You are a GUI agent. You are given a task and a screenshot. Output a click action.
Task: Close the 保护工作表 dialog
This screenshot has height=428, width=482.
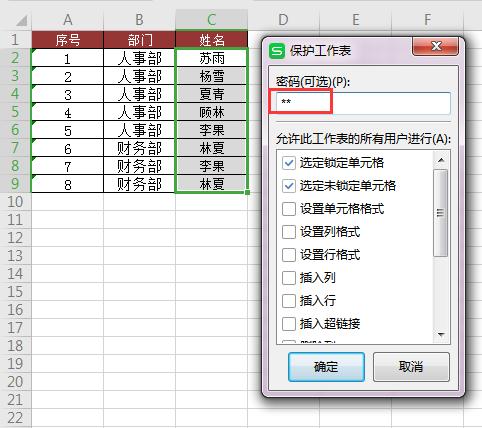tap(436, 46)
